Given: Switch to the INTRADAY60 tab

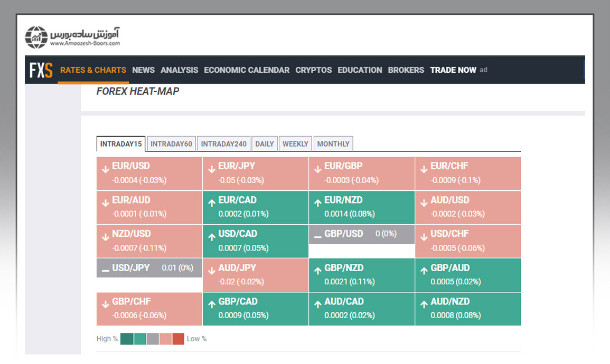Looking at the screenshot, I should click(171, 144).
